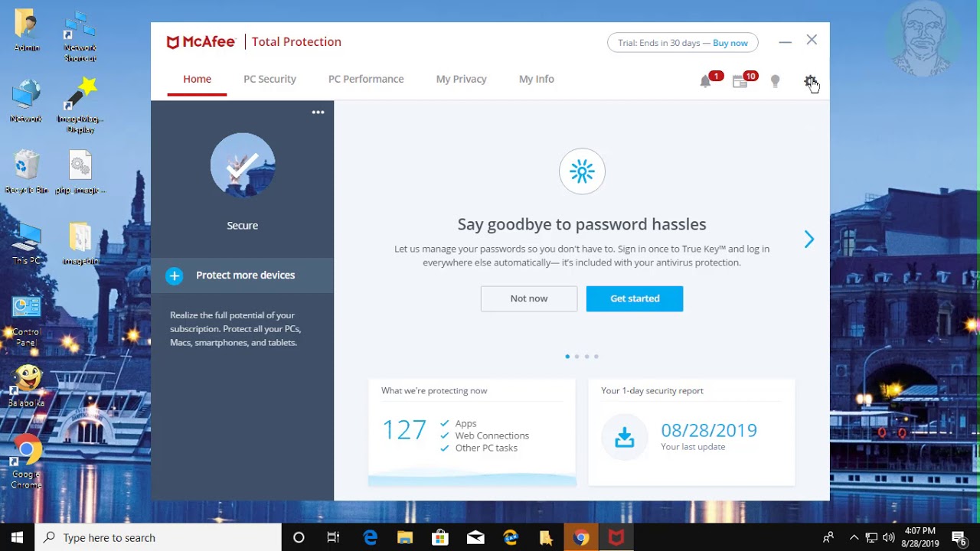Select Protect more devices

point(242,275)
